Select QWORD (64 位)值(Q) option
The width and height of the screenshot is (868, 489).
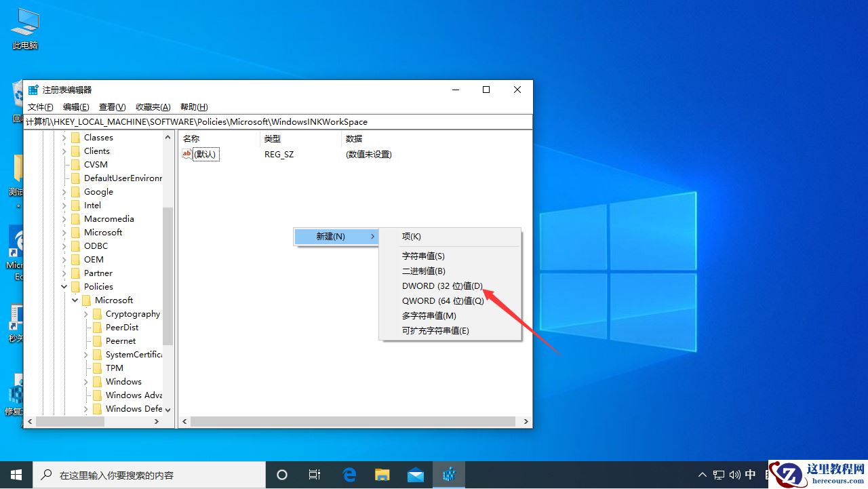(x=442, y=300)
